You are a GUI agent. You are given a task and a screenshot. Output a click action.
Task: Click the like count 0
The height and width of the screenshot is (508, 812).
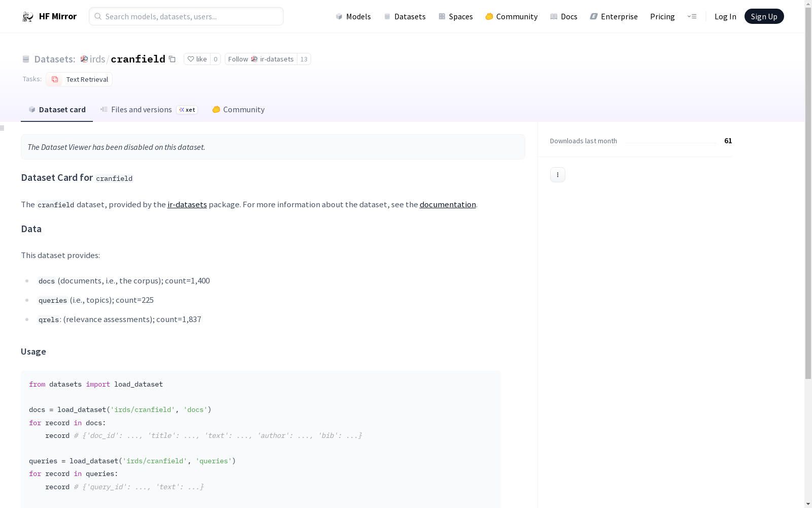click(x=216, y=59)
